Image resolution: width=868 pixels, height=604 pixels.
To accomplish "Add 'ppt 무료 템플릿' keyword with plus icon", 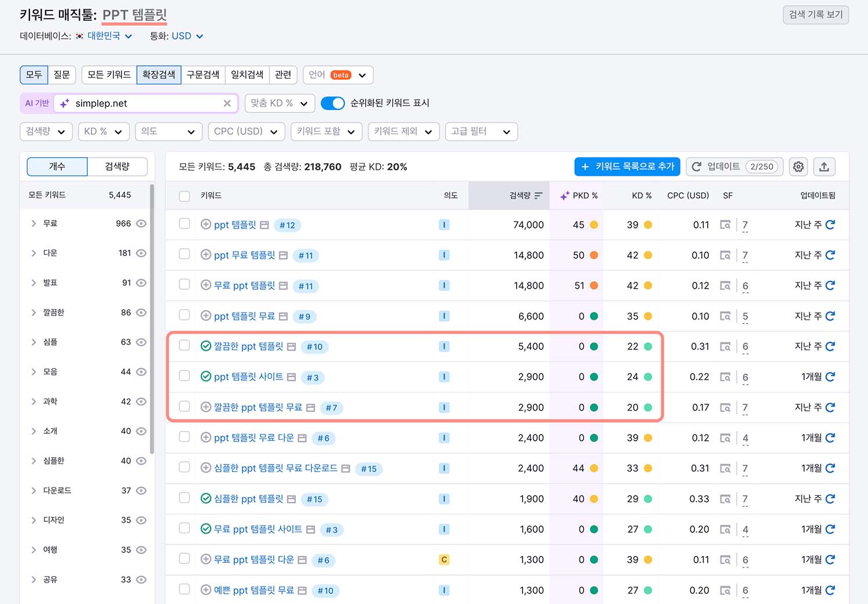I will pos(205,255).
